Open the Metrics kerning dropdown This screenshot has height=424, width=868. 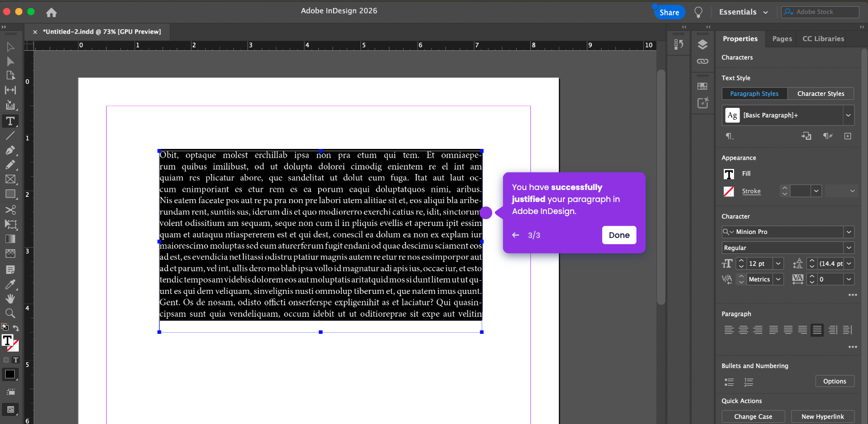(x=778, y=279)
